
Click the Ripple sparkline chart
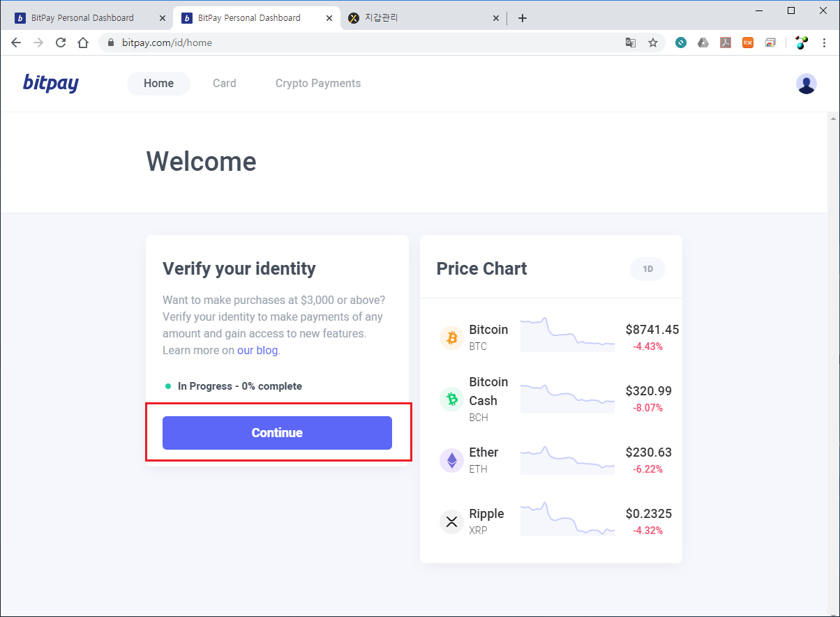(x=567, y=519)
